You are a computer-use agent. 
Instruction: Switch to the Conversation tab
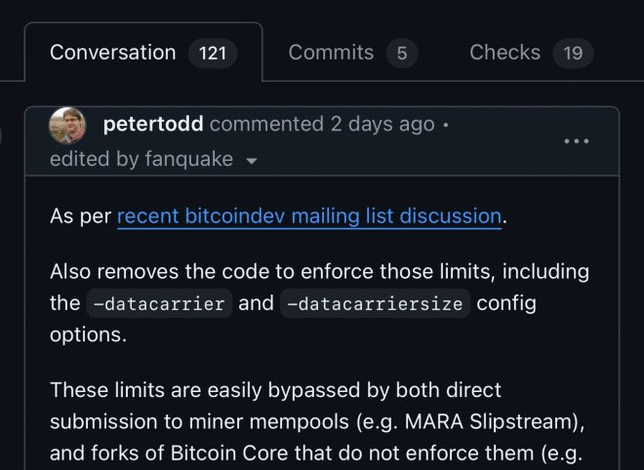tap(143, 53)
